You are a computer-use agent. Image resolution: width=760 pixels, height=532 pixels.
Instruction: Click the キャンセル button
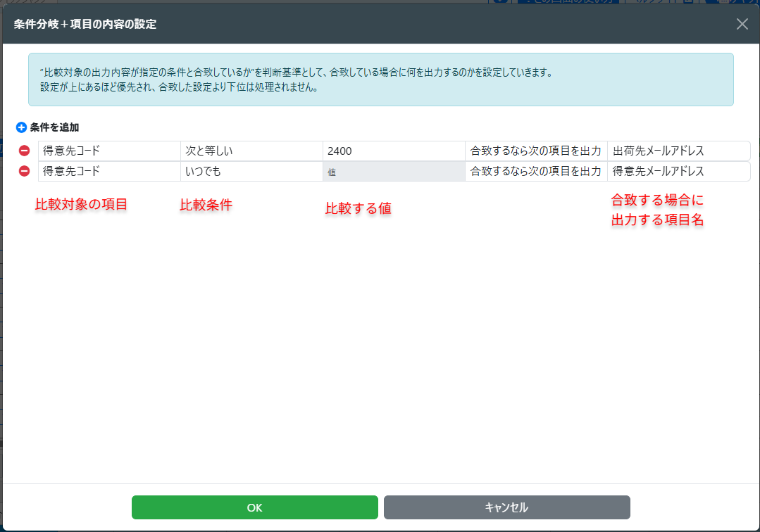point(506,507)
